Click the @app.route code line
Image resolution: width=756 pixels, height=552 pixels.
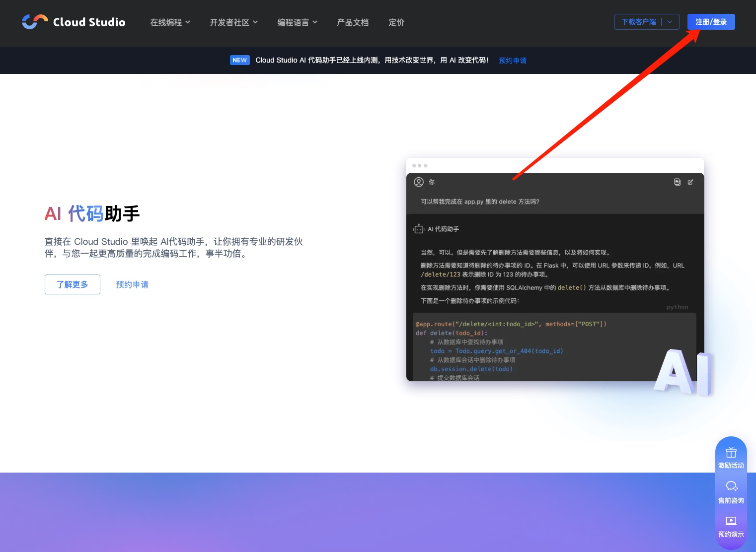(x=511, y=324)
